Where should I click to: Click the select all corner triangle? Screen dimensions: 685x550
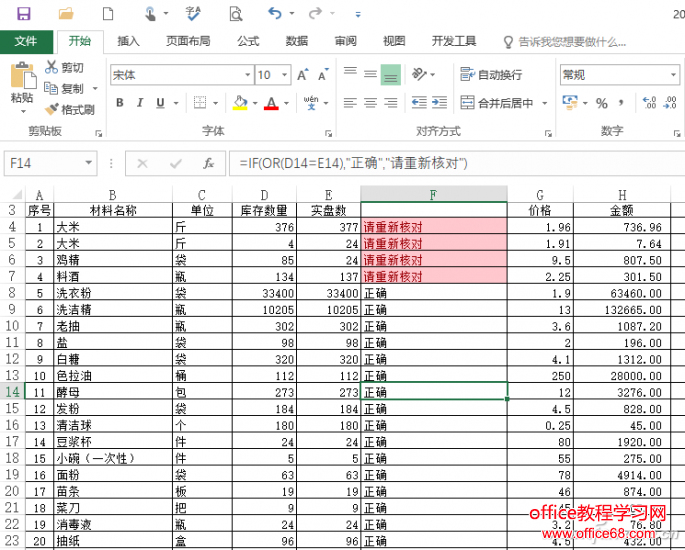16,195
